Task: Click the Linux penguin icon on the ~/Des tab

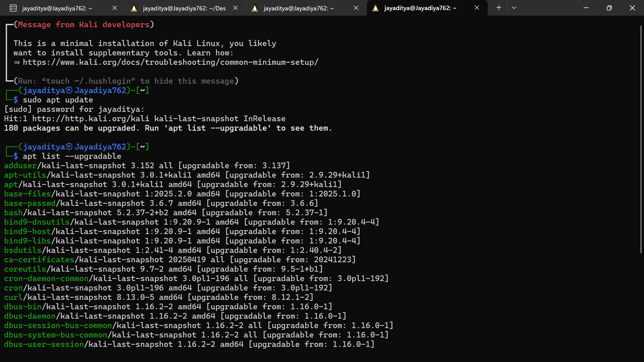Action: tap(134, 8)
